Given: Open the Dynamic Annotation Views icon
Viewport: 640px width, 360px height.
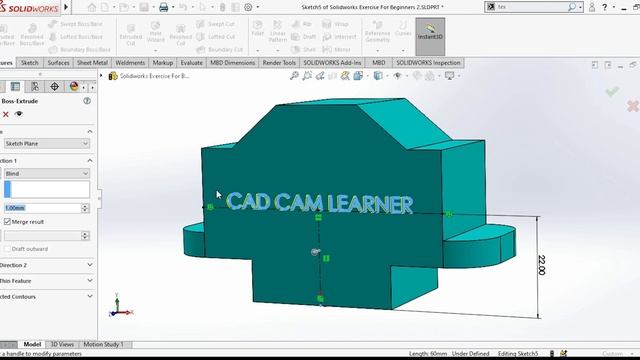Looking at the screenshot, I should pyautogui.click(x=345, y=76).
